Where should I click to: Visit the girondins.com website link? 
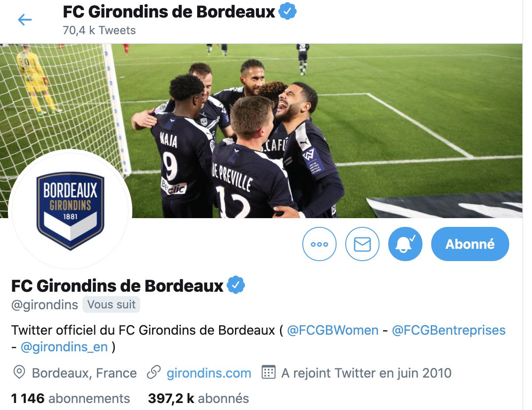tap(209, 373)
